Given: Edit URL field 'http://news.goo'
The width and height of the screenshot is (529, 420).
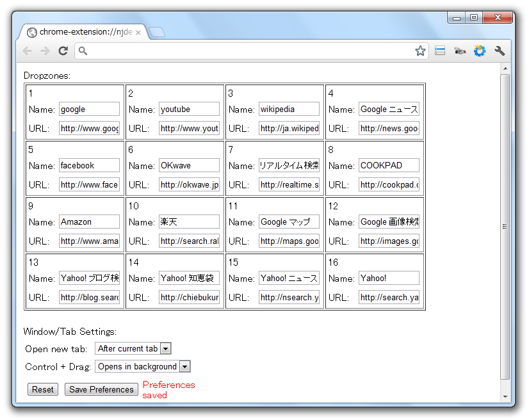Looking at the screenshot, I should pyautogui.click(x=389, y=128).
